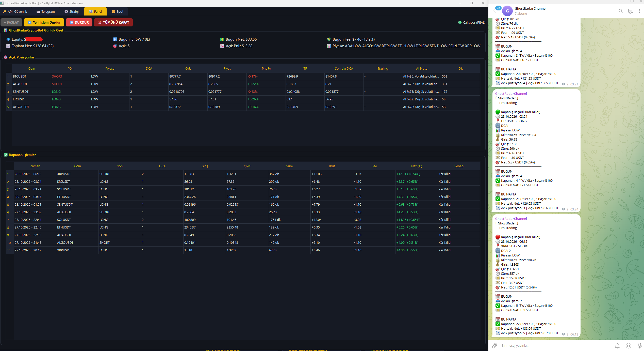Viewport: 644px width, 351px height.
Task: Click row number 11 in closed trades
Action: 9,250
